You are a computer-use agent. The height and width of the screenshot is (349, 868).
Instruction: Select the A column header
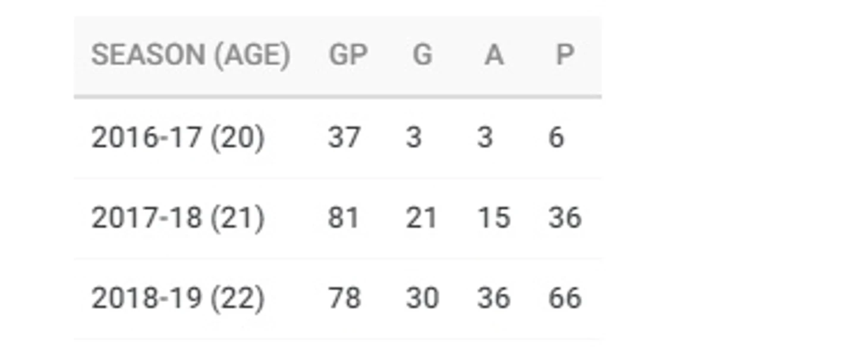493,55
